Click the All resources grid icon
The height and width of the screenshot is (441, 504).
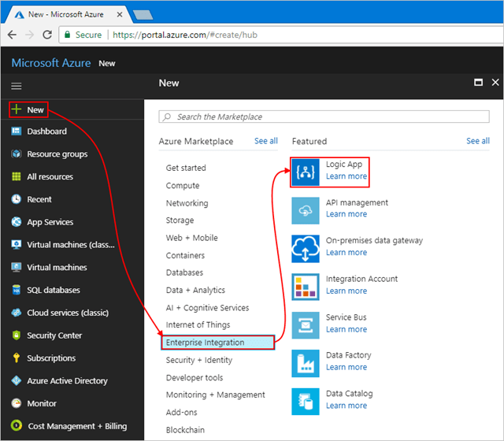pyautogui.click(x=16, y=176)
